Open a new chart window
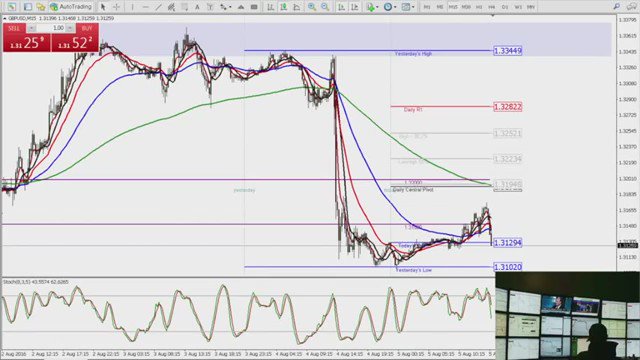 (x=11, y=7)
